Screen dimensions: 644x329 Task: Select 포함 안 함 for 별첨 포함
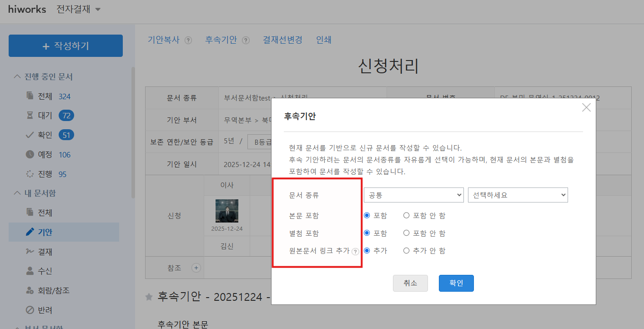[407, 233]
